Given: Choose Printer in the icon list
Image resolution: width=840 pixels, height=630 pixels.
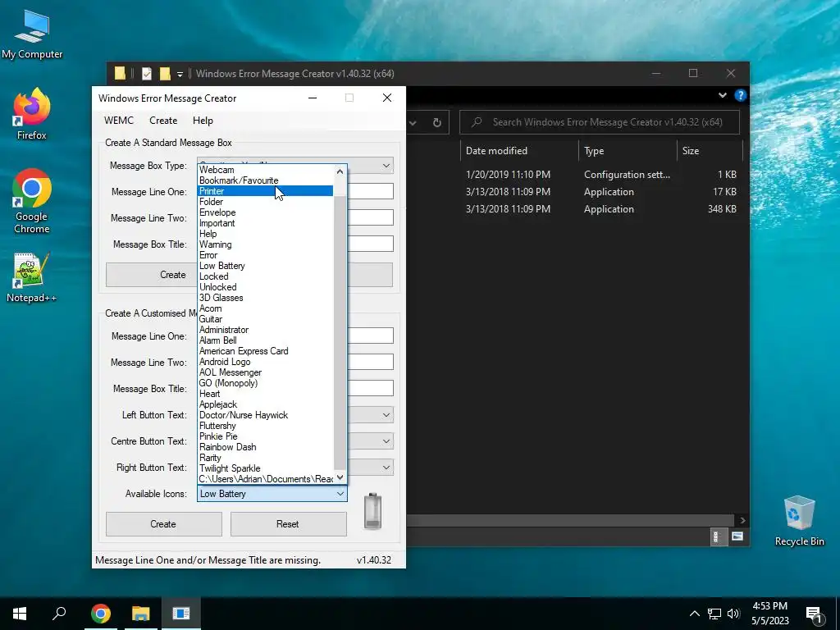Looking at the screenshot, I should pos(266,191).
